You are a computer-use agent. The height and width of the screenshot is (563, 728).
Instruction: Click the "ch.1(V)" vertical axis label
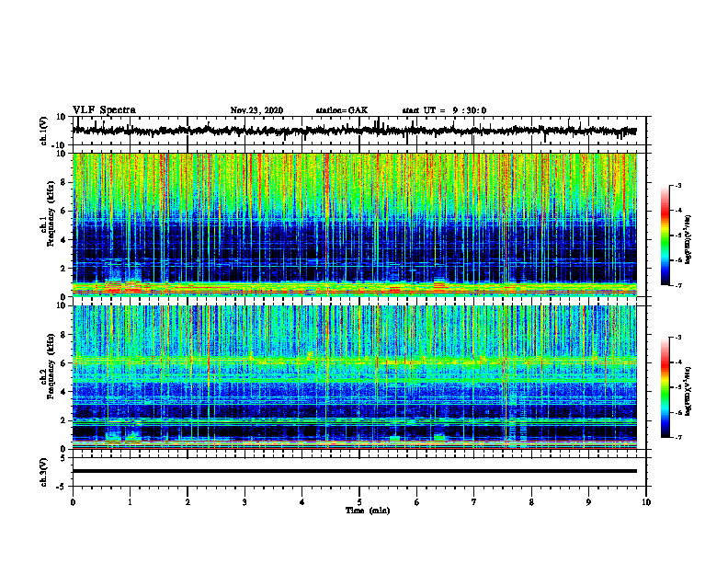pyautogui.click(x=44, y=131)
